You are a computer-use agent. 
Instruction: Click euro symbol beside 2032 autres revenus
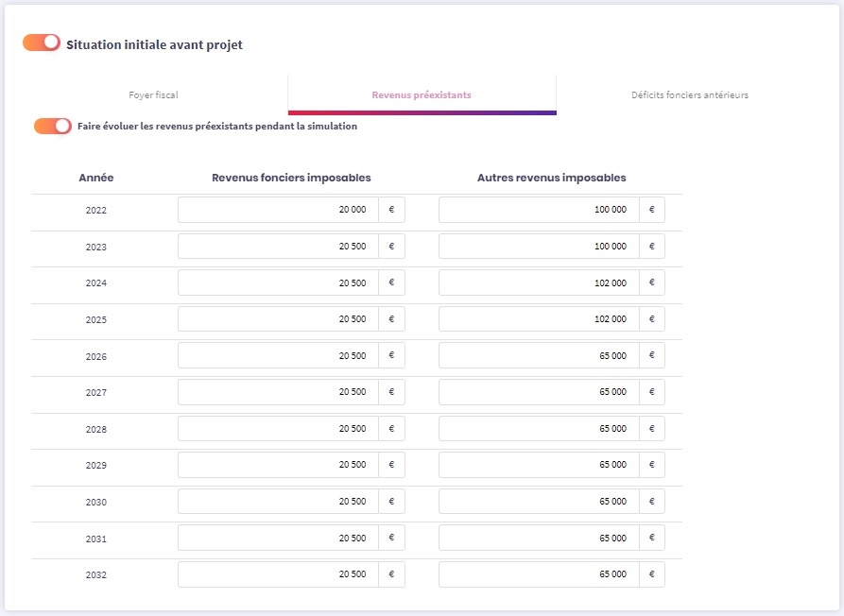[651, 574]
